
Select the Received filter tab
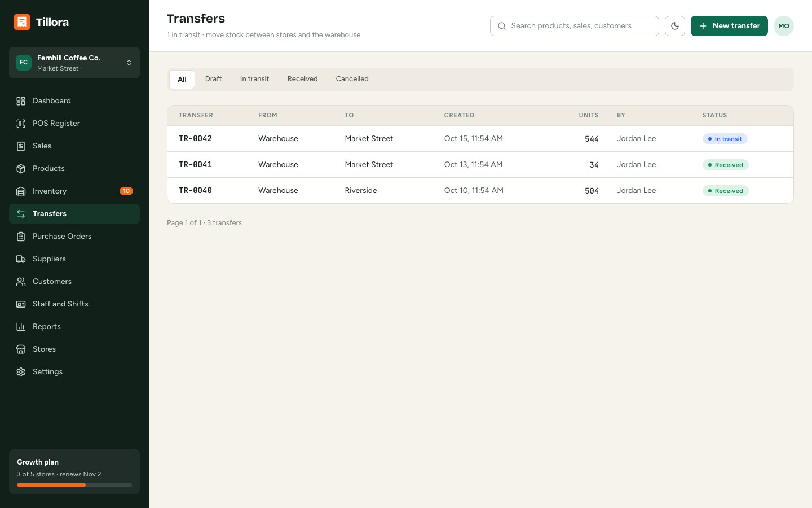[x=303, y=79]
